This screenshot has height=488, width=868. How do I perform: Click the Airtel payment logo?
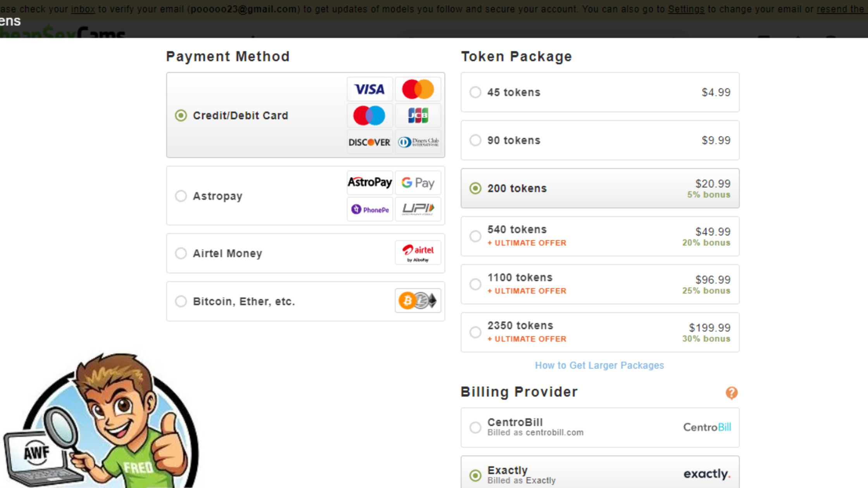(x=418, y=253)
